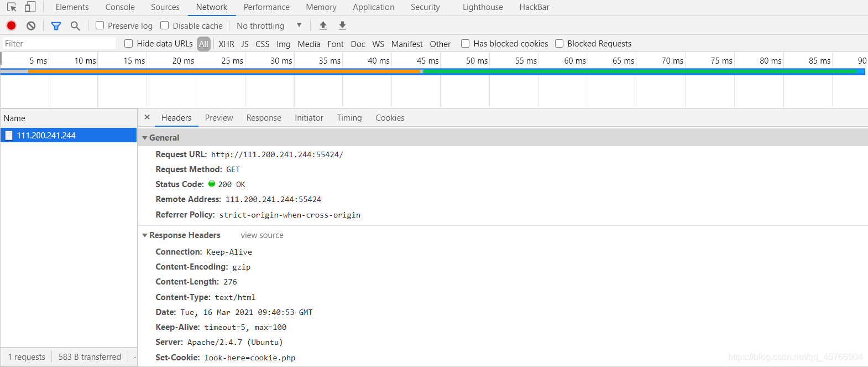
Task: Click the Content-Type value text/html
Action: click(x=235, y=297)
